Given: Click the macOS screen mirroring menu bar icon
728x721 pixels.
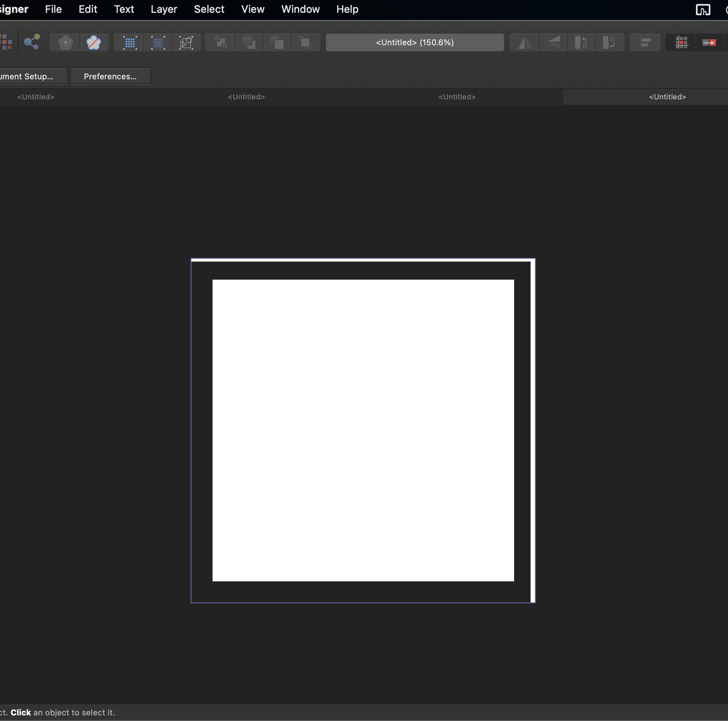Looking at the screenshot, I should (703, 9).
